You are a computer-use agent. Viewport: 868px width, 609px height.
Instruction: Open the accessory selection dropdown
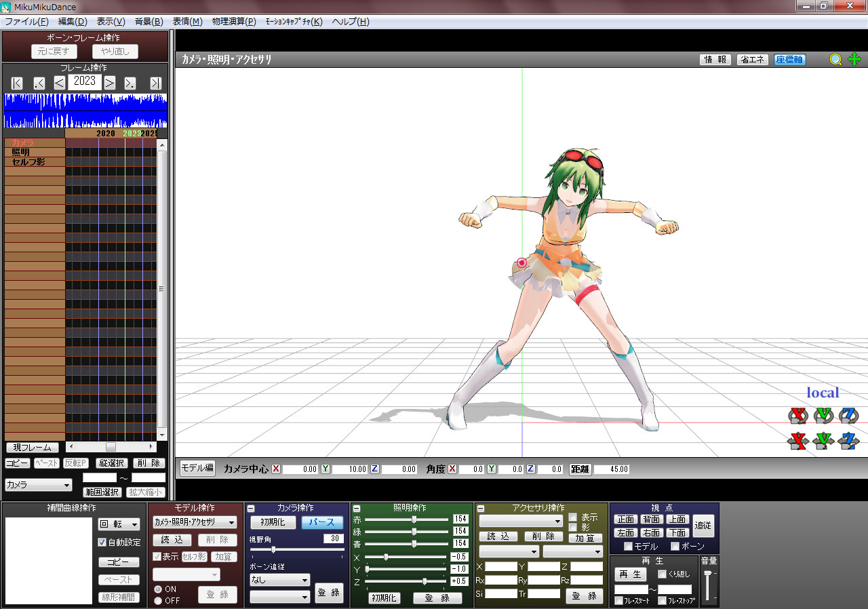tap(521, 521)
